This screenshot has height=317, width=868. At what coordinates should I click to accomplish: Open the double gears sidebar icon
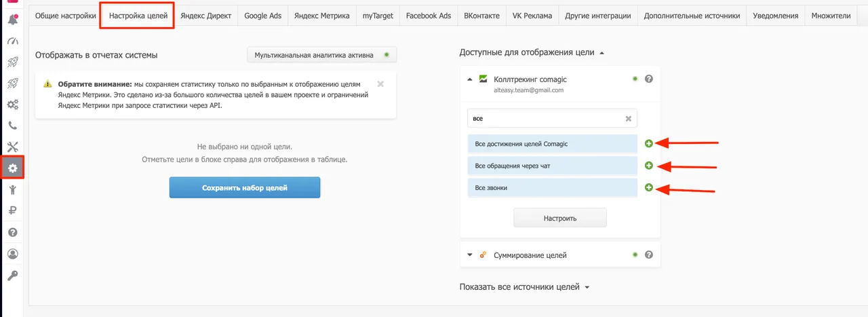(x=12, y=105)
